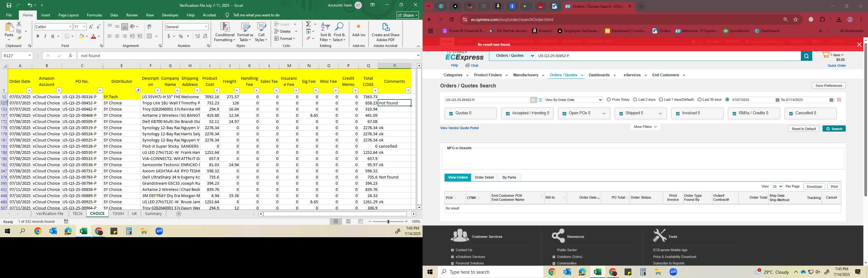This screenshot has width=868, height=278.
Task: Open Conditional Formatting in Excel
Action: point(225,32)
